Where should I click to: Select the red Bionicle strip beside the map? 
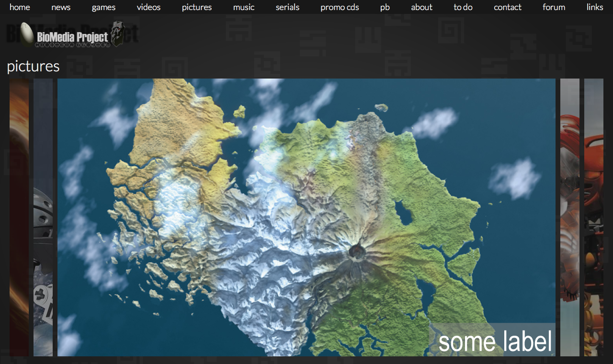coord(570,217)
